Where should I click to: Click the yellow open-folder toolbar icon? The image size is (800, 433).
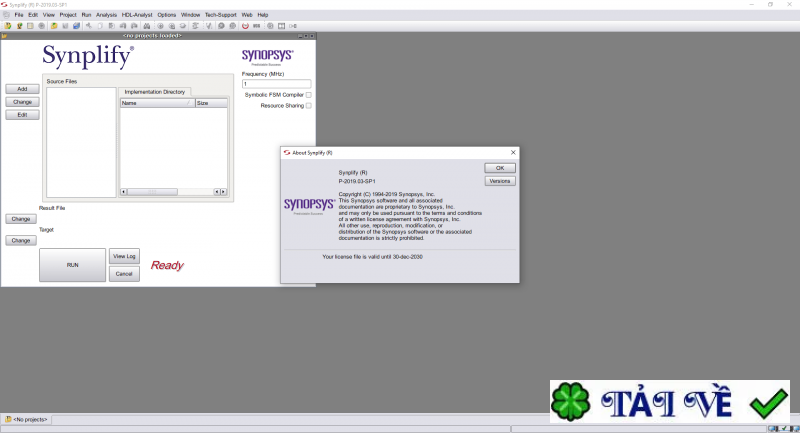(55, 26)
